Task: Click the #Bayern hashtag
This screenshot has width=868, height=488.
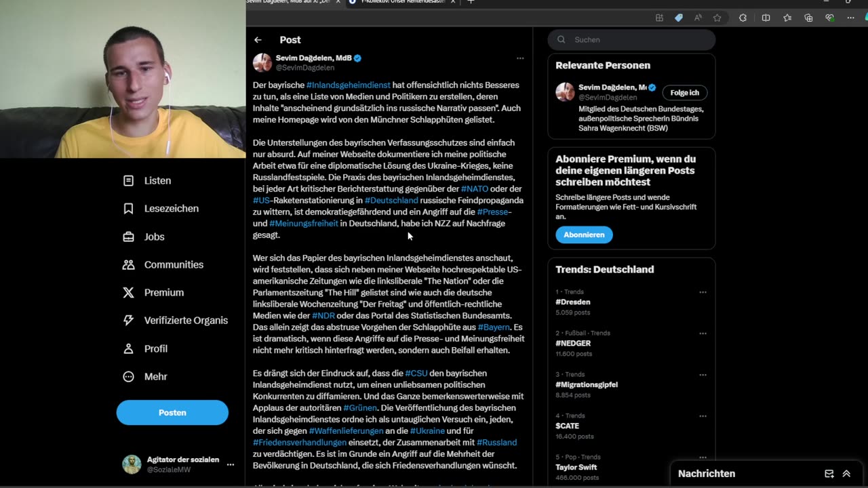Action: point(493,327)
